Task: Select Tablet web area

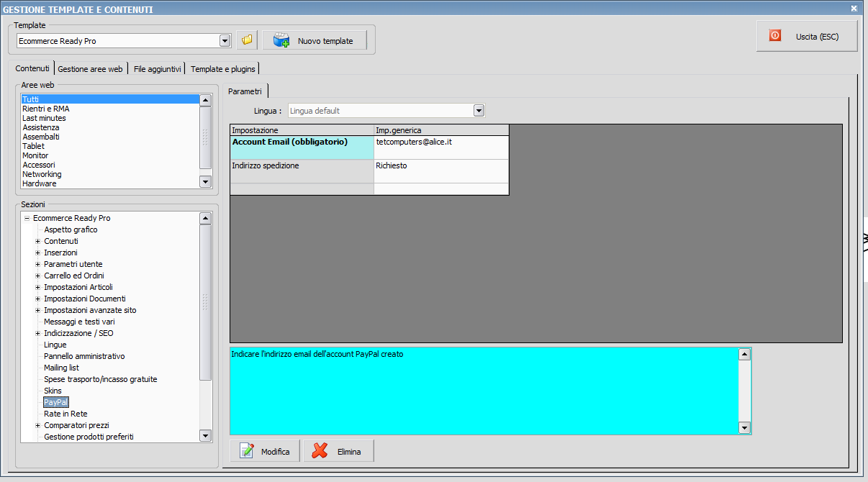Action: [x=109, y=146]
